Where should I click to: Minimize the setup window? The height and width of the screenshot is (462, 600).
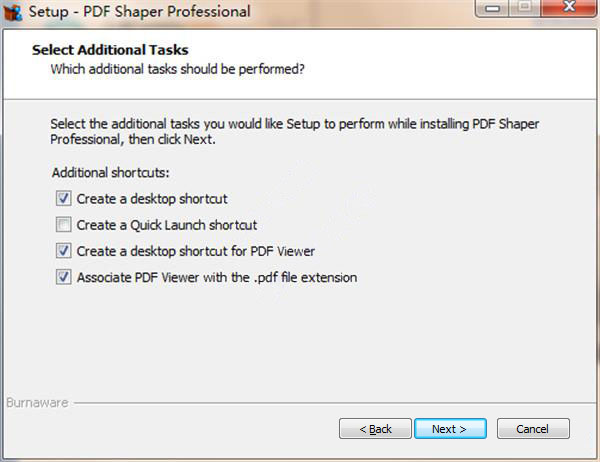[x=492, y=9]
